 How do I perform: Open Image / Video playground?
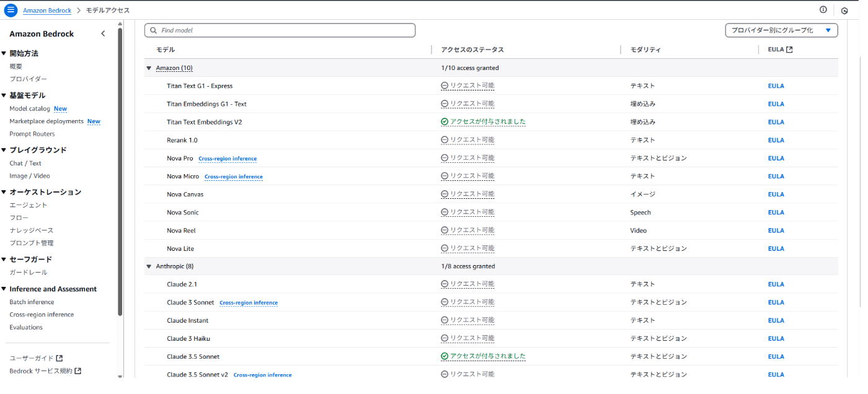tap(30, 176)
